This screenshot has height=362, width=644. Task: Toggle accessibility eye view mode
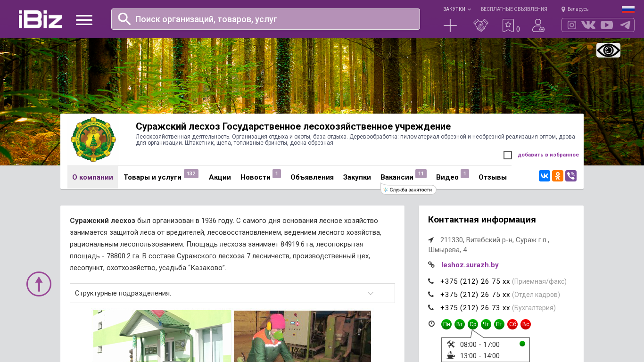coord(608,50)
